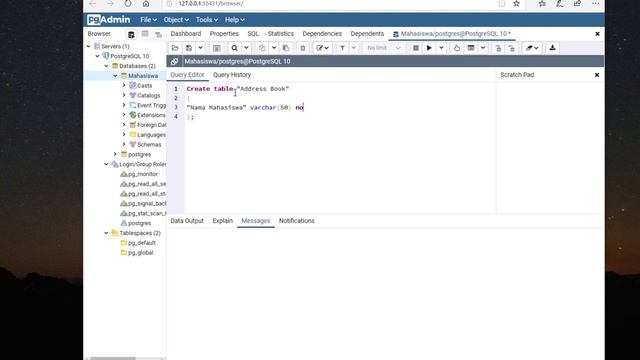This screenshot has height=360, width=640.
Task: Click the pgAdmin logo
Action: [x=109, y=20]
